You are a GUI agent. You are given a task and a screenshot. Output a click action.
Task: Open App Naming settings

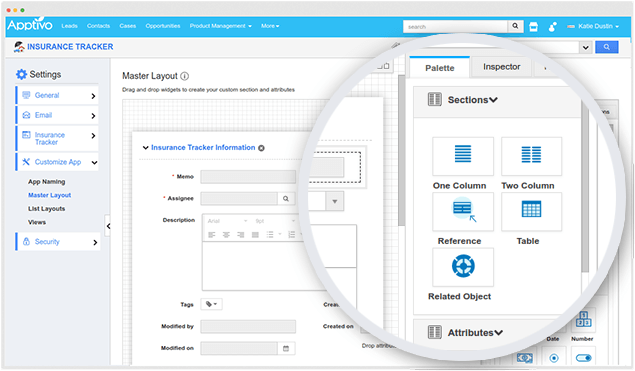47,181
